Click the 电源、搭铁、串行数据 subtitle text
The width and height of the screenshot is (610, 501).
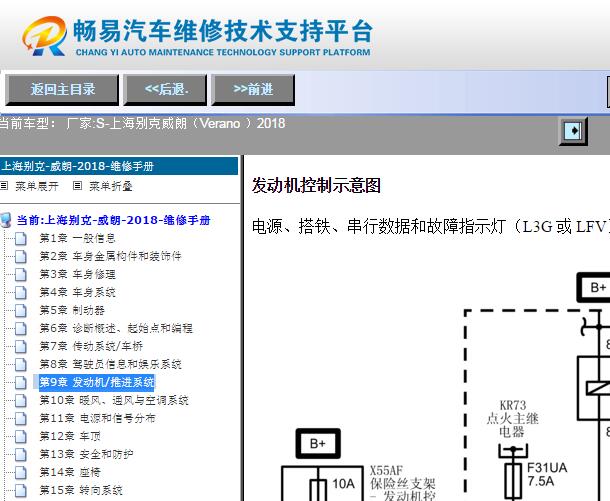pyautogui.click(x=430, y=226)
